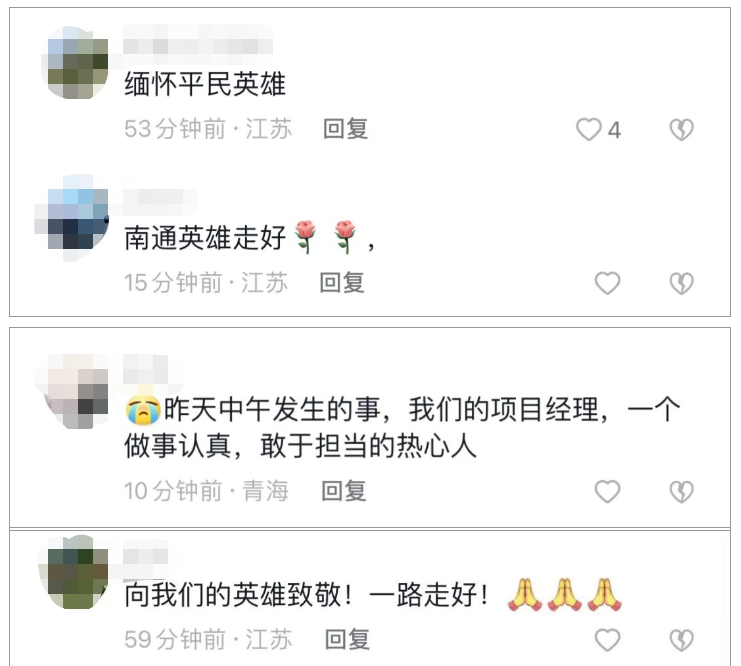Viewport: 741px width, 666px height.
Task: Select comment text 昨天中午发生的事
Action: click(272, 409)
